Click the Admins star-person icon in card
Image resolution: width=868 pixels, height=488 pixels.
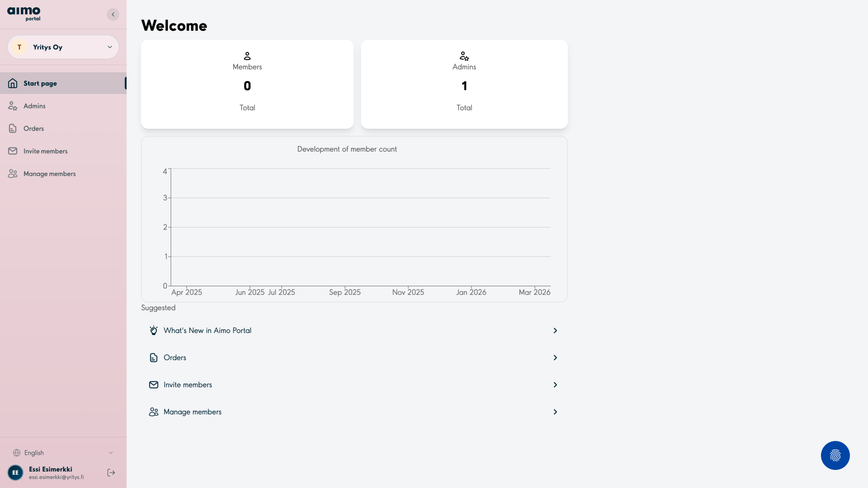point(464,56)
